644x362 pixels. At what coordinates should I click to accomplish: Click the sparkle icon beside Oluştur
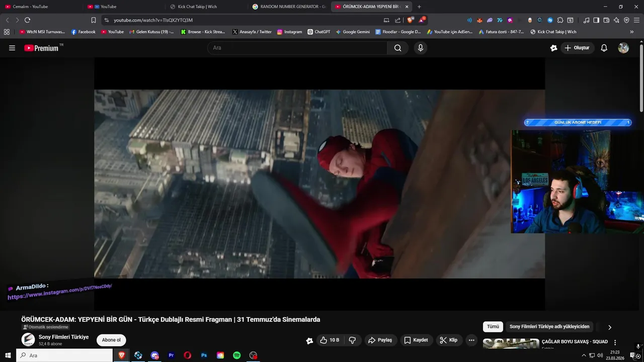pyautogui.click(x=554, y=48)
